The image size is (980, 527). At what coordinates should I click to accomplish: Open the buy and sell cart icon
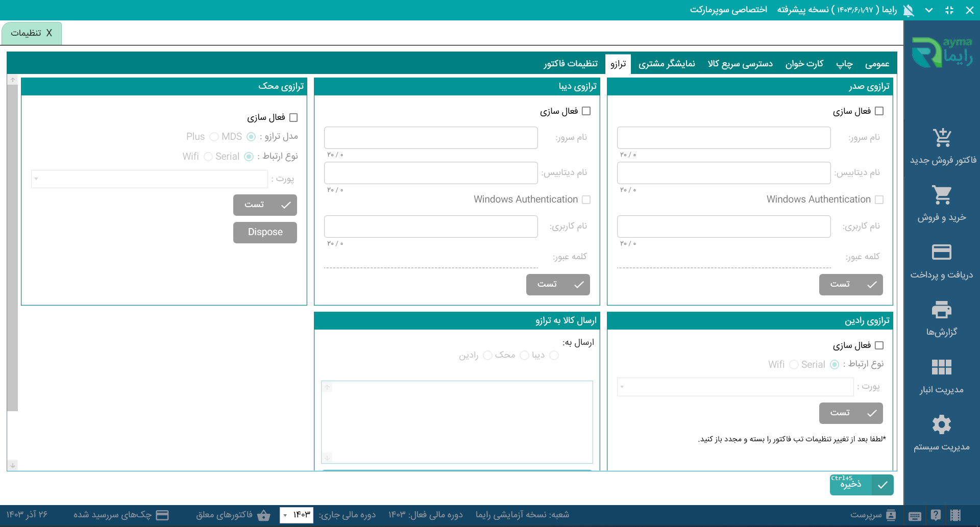pos(942,194)
